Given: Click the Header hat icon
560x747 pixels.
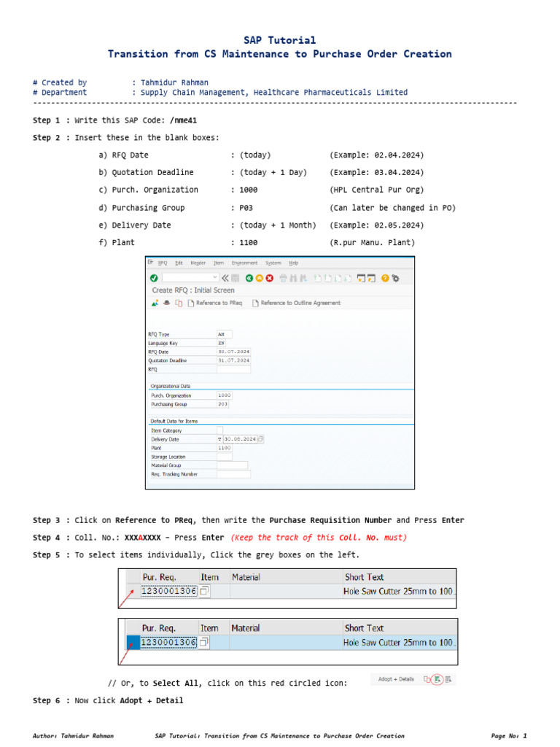Looking at the screenshot, I should coord(167,303).
